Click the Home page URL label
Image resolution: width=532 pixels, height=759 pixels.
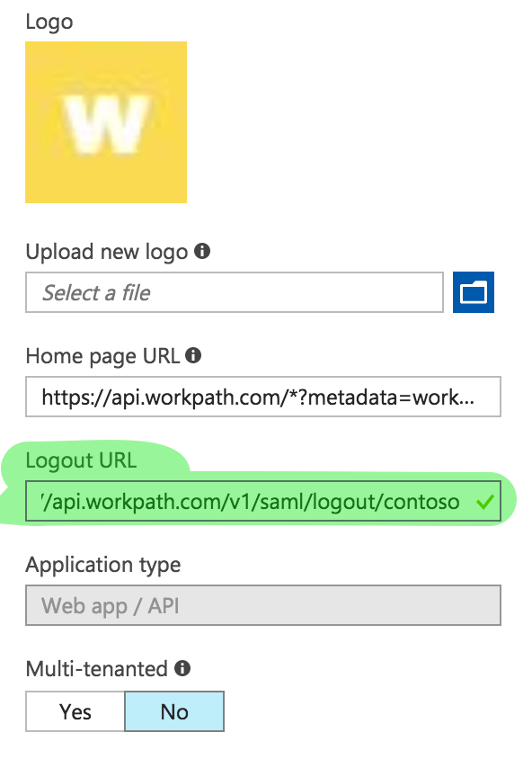(x=103, y=357)
